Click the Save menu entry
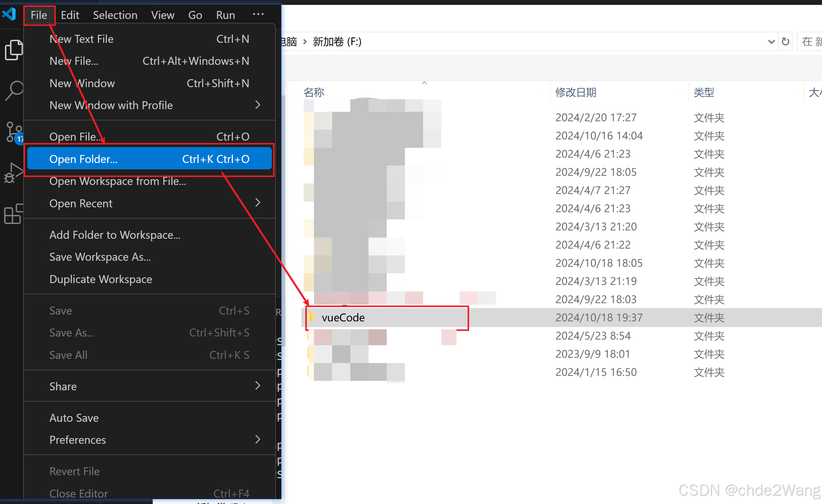 149,311
